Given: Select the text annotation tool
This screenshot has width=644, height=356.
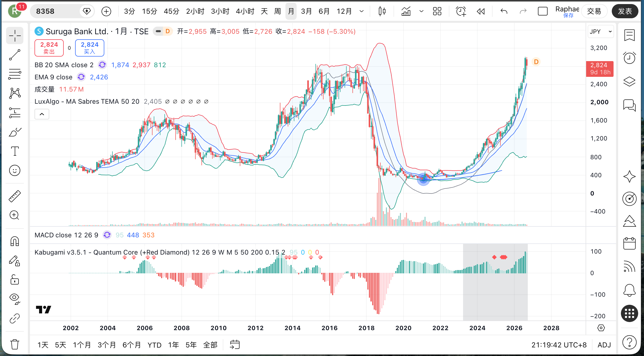Looking at the screenshot, I should coord(15,151).
